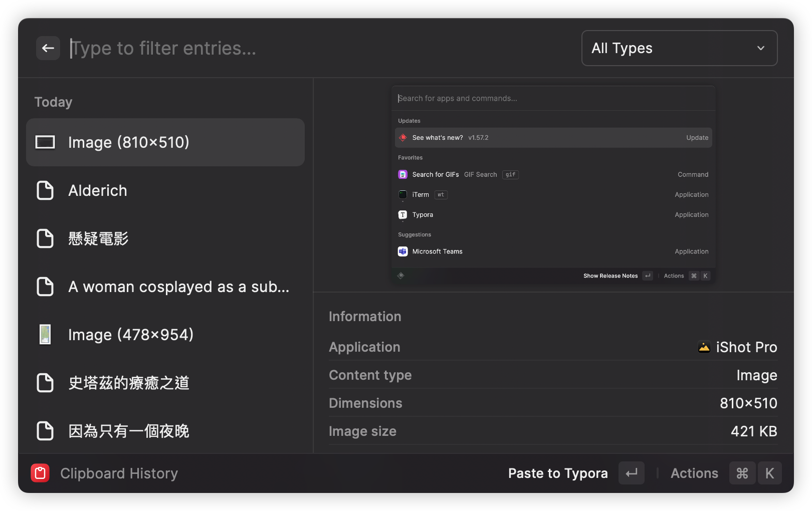Open the Actions menu button
The image size is (812, 511).
coord(694,473)
